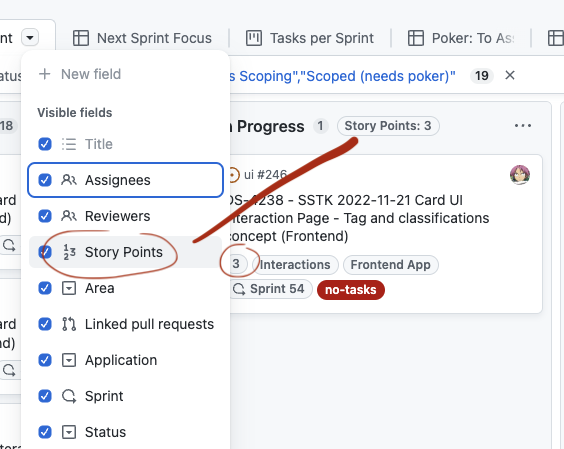
Task: Open the view options dropdown arrow
Action: tap(30, 37)
